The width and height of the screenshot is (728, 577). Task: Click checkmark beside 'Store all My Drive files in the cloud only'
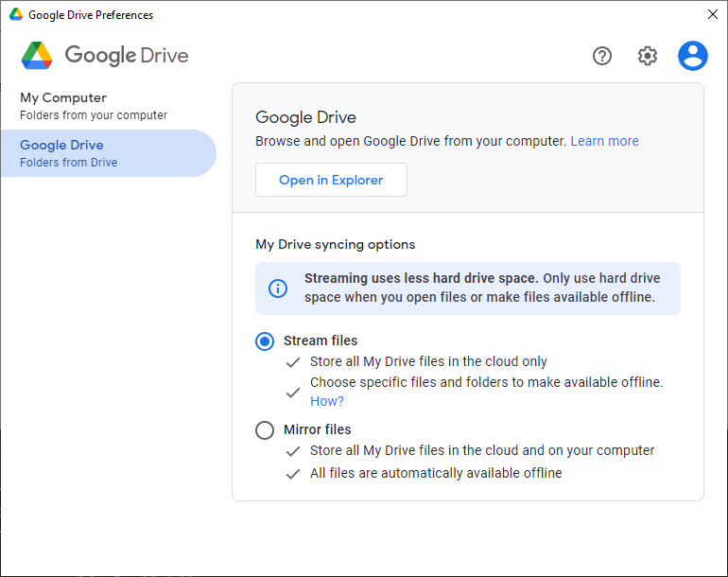tap(293, 362)
